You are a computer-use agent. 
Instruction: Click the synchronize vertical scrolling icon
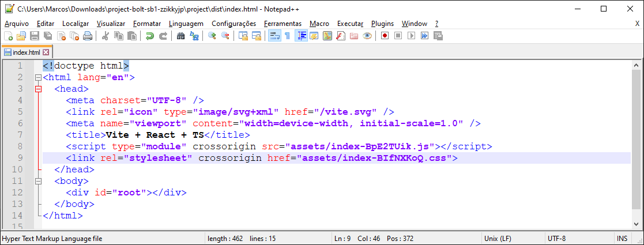(x=243, y=36)
